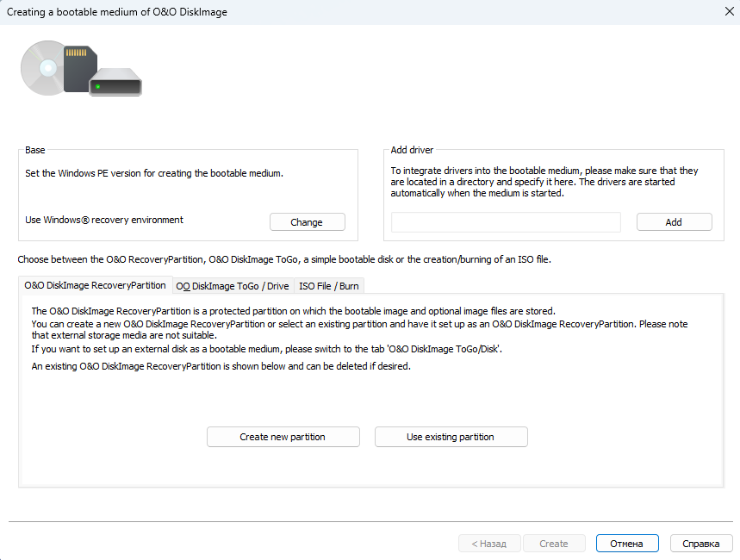The width and height of the screenshot is (740, 560).
Task: Click the 'Add driver' group heading
Action: [x=413, y=150]
